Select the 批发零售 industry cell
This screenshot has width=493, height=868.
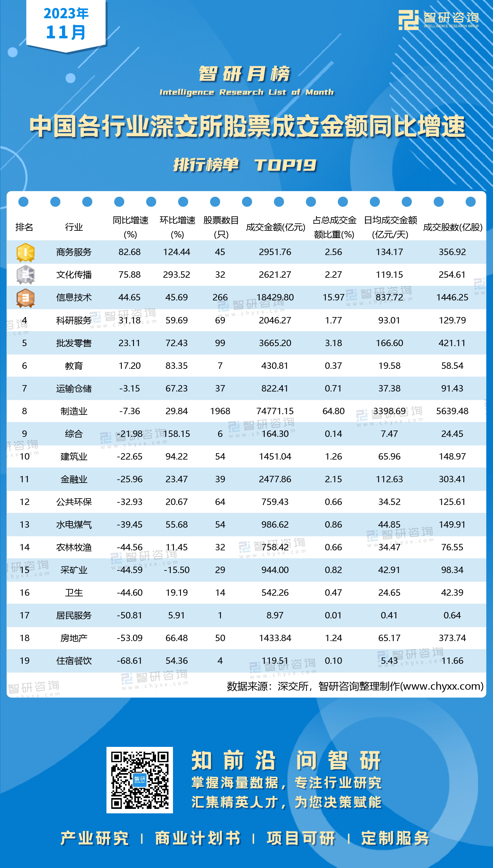pyautogui.click(x=74, y=343)
